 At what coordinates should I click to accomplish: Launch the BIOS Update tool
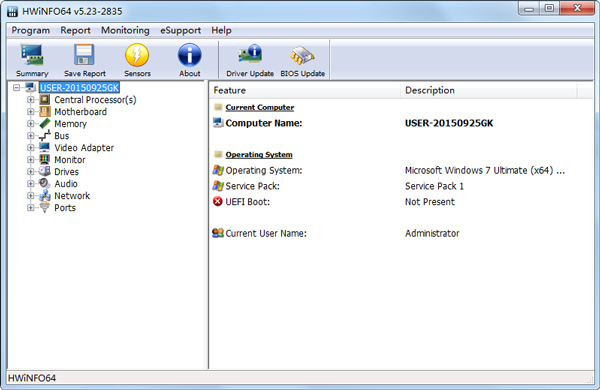(302, 60)
